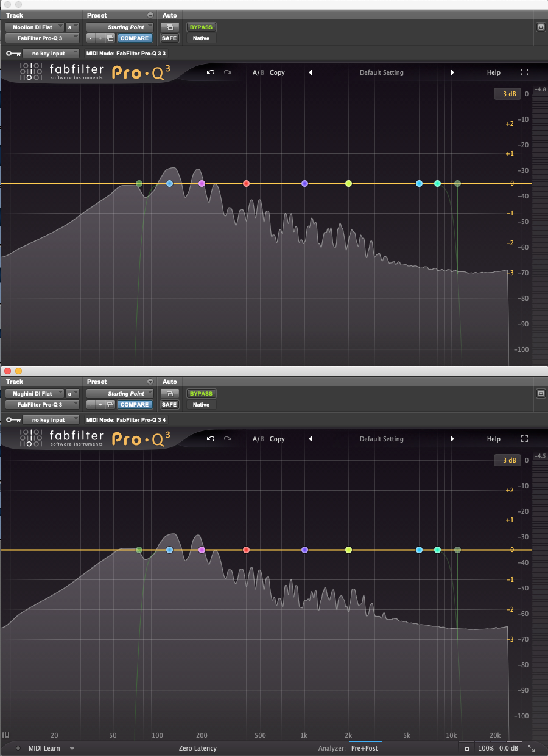Open Default Setting preset menu in Maghini window
The image size is (548, 756).
click(x=382, y=439)
